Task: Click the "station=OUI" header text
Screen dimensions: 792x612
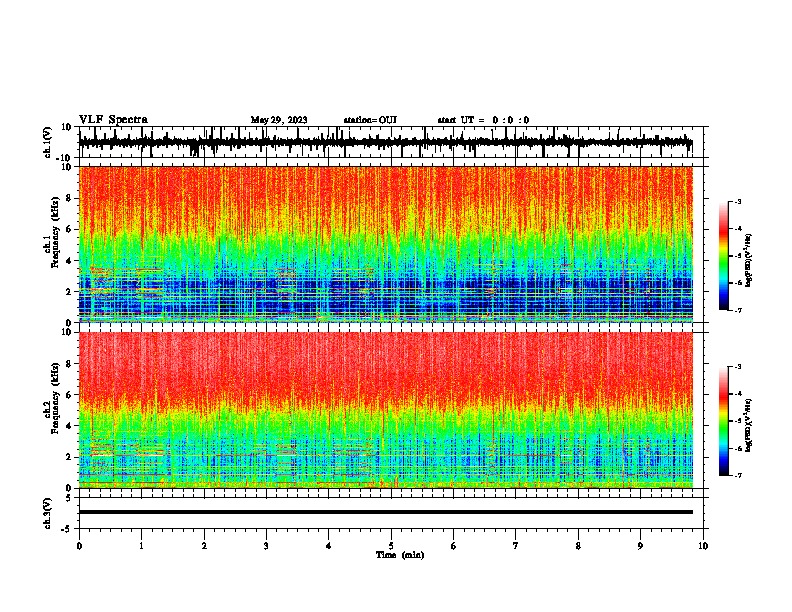Action: coord(370,120)
